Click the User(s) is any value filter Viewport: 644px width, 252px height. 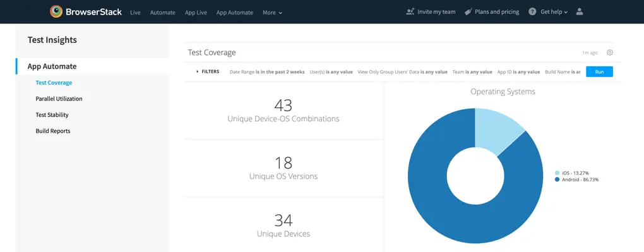[331, 71]
